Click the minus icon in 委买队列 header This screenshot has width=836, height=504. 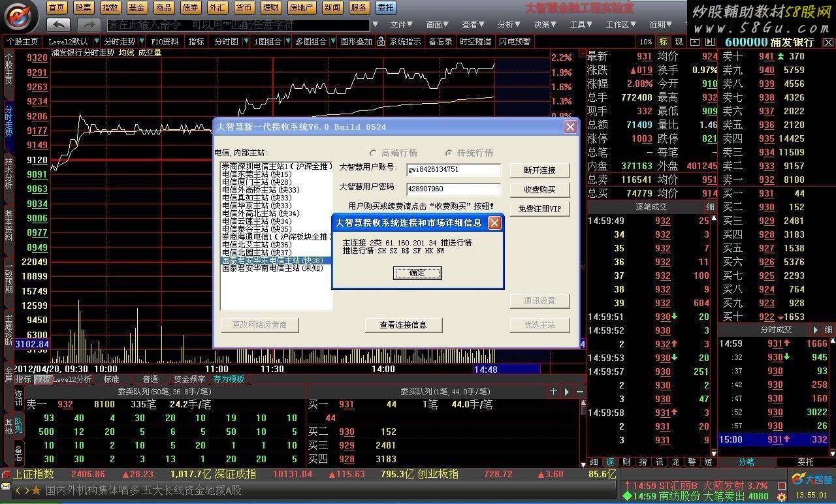tap(579, 391)
